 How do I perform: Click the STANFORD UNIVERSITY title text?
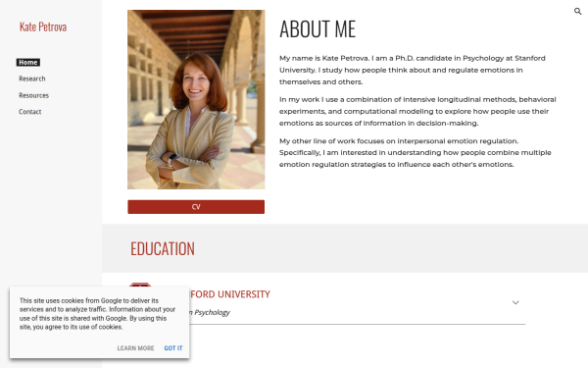coord(230,294)
